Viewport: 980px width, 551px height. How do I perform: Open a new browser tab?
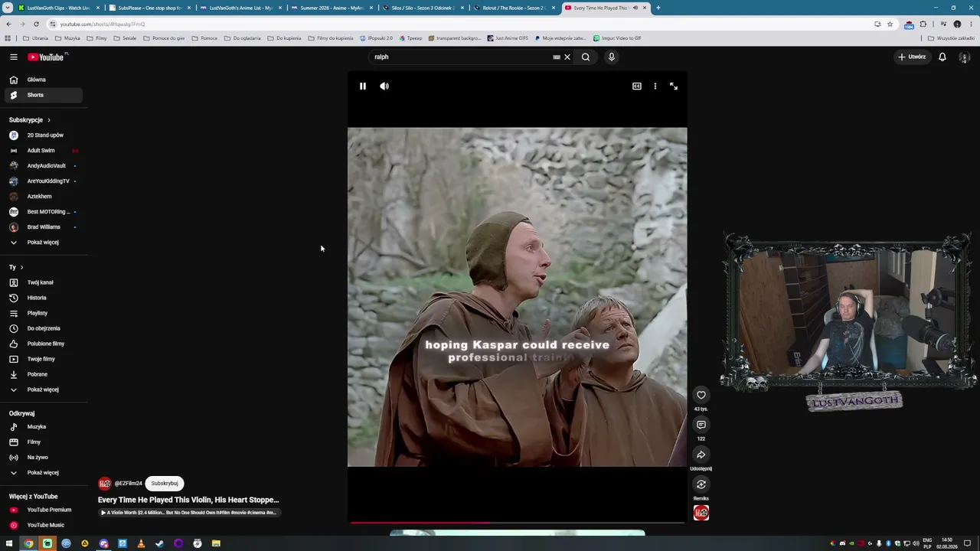(x=658, y=8)
